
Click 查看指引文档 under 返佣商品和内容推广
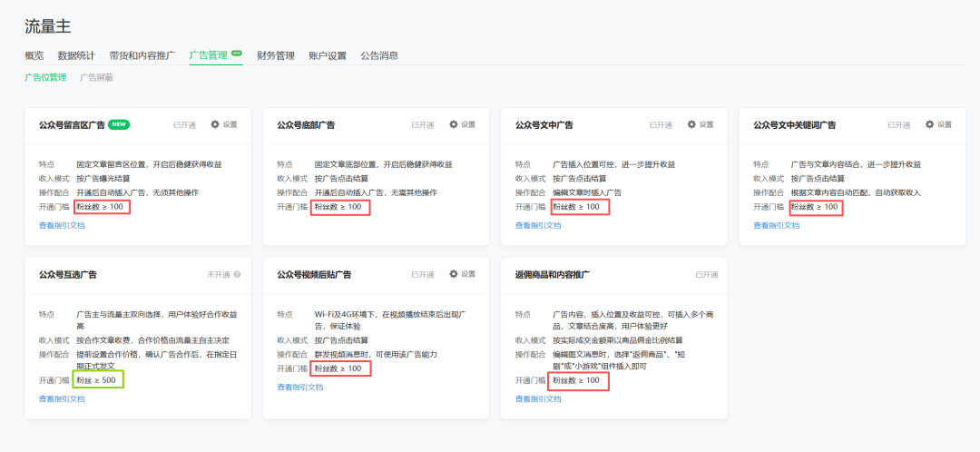pyautogui.click(x=538, y=398)
